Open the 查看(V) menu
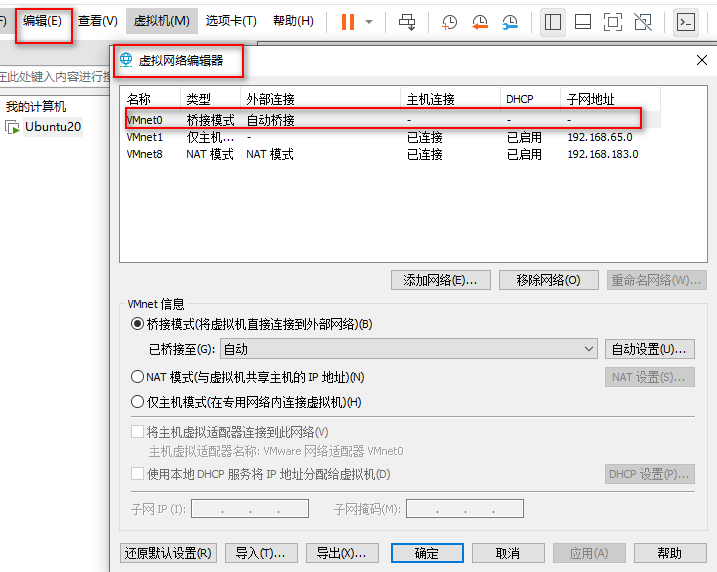717x572 pixels. (97, 21)
